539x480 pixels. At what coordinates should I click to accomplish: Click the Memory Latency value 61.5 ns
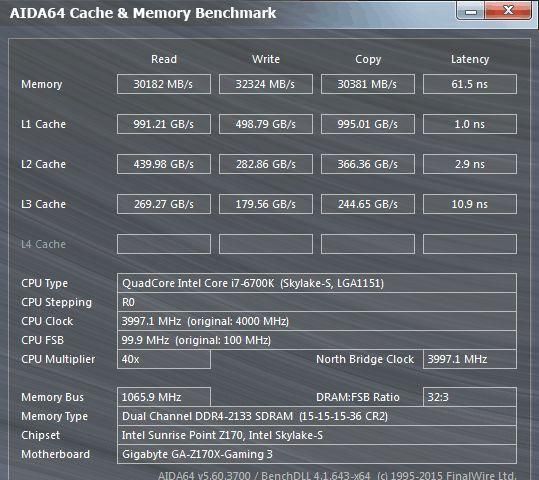(470, 84)
